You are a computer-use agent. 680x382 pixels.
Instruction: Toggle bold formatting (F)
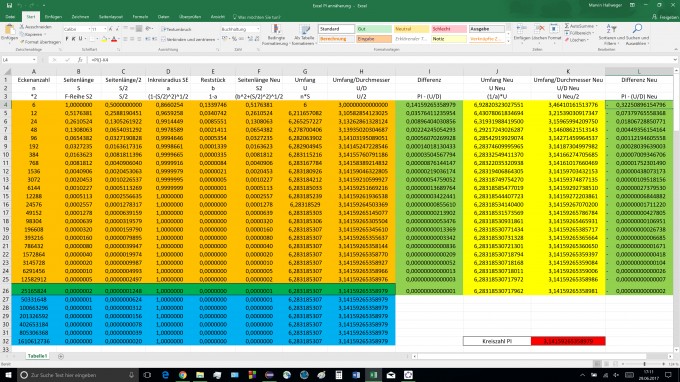67,39
